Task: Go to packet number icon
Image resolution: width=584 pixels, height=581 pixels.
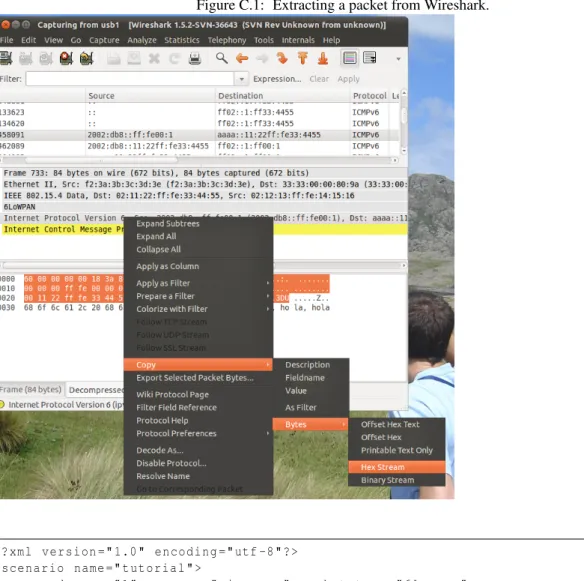Action: (282, 58)
